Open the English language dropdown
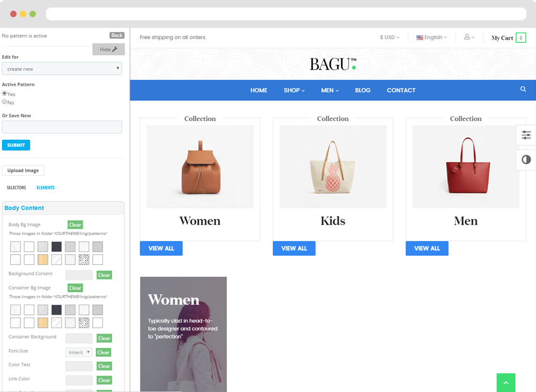Image resolution: width=536 pixels, height=392 pixels. click(431, 38)
